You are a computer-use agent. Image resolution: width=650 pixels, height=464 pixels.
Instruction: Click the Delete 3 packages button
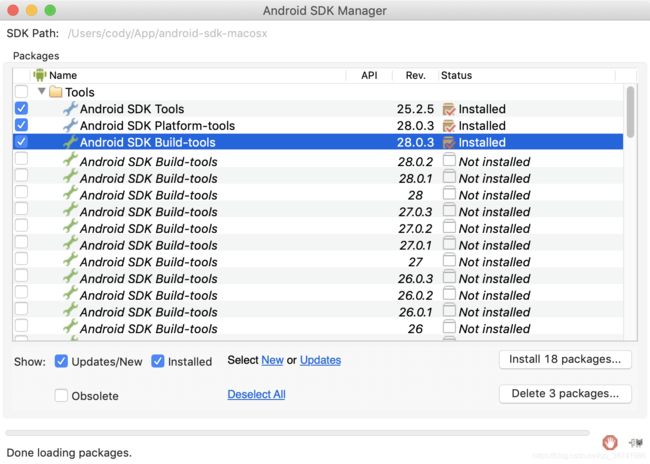pyautogui.click(x=565, y=394)
